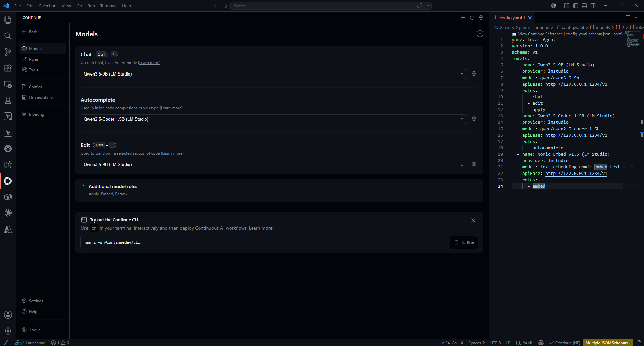Change Spaces: 2 indentation setting

click(x=477, y=343)
